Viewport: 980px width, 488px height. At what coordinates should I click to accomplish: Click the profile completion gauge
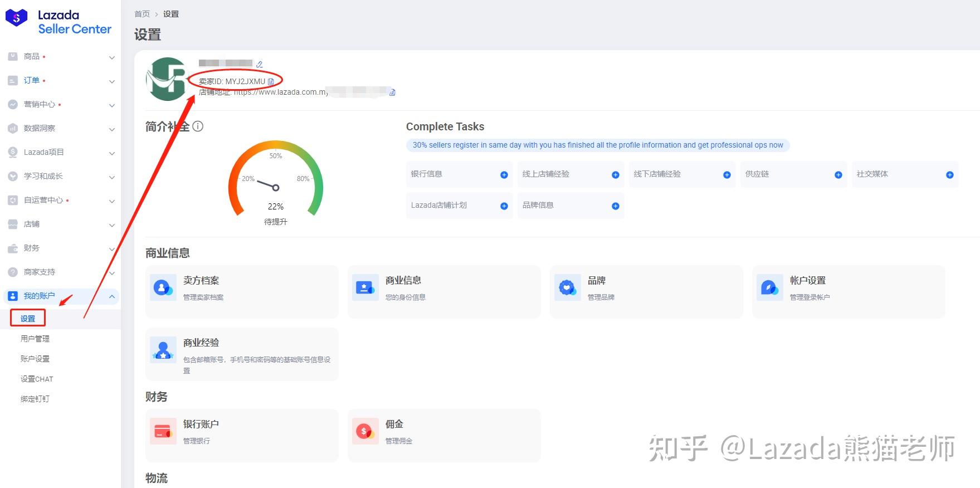coord(276,178)
